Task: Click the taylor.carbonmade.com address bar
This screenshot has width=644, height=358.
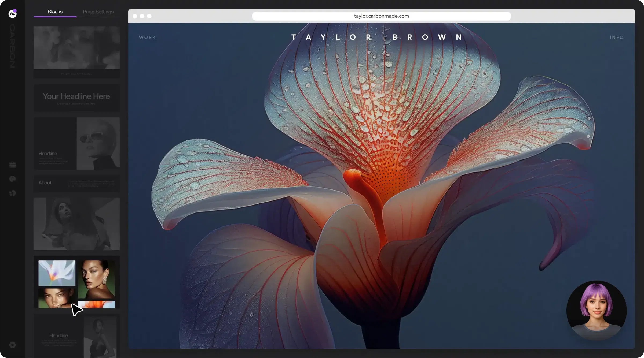Action: (381, 16)
